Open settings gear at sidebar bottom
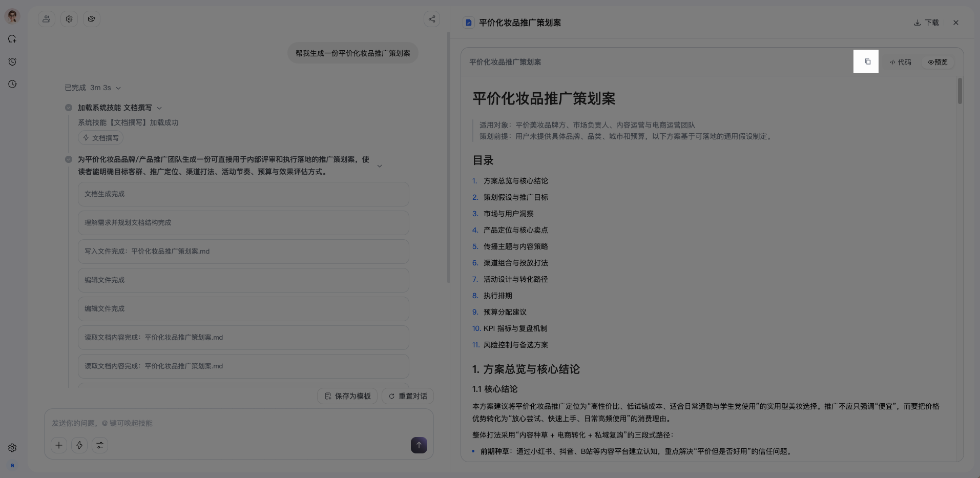 12,448
